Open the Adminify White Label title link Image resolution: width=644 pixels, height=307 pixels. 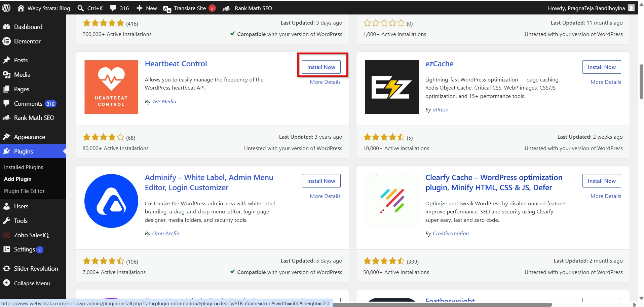[209, 182]
